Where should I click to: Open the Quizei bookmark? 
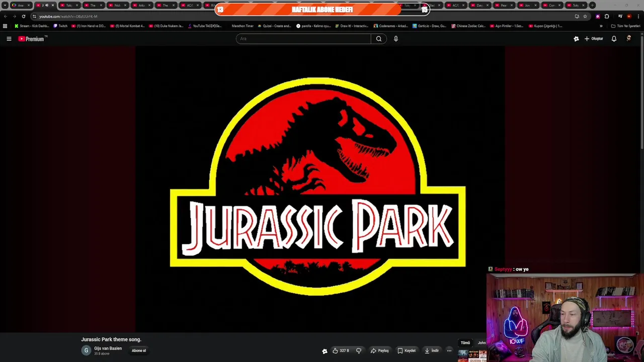click(x=274, y=26)
